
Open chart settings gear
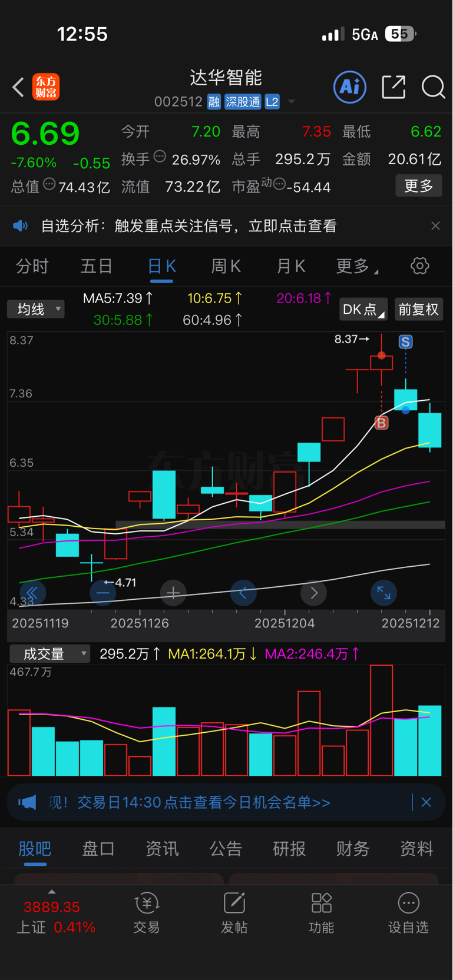coord(420,266)
